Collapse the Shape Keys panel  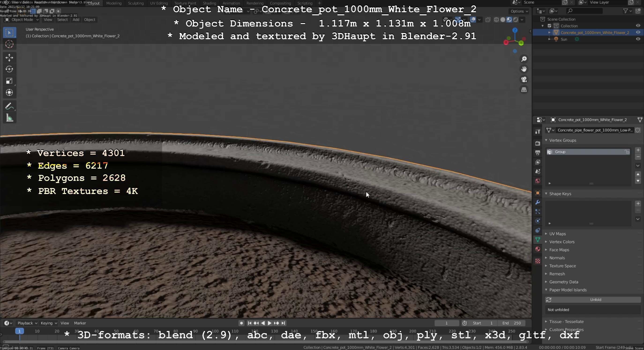click(560, 194)
